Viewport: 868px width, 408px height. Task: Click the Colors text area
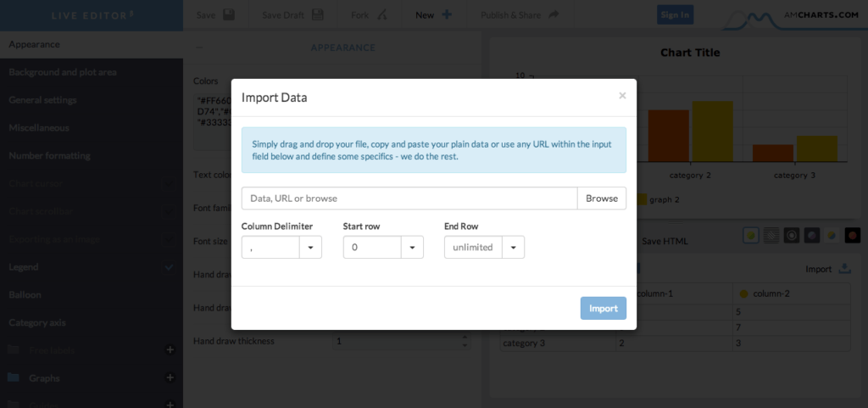point(212,122)
